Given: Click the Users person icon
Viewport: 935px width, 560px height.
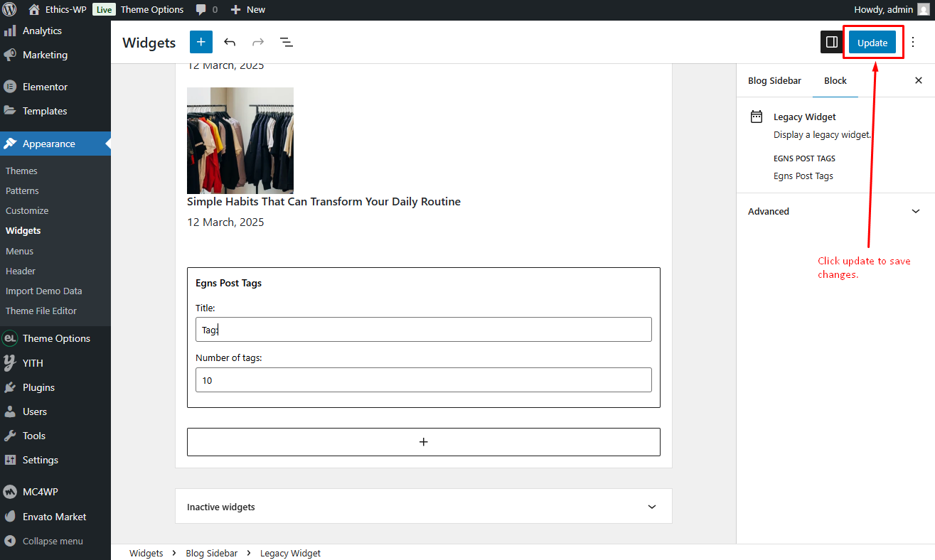Looking at the screenshot, I should [10, 411].
